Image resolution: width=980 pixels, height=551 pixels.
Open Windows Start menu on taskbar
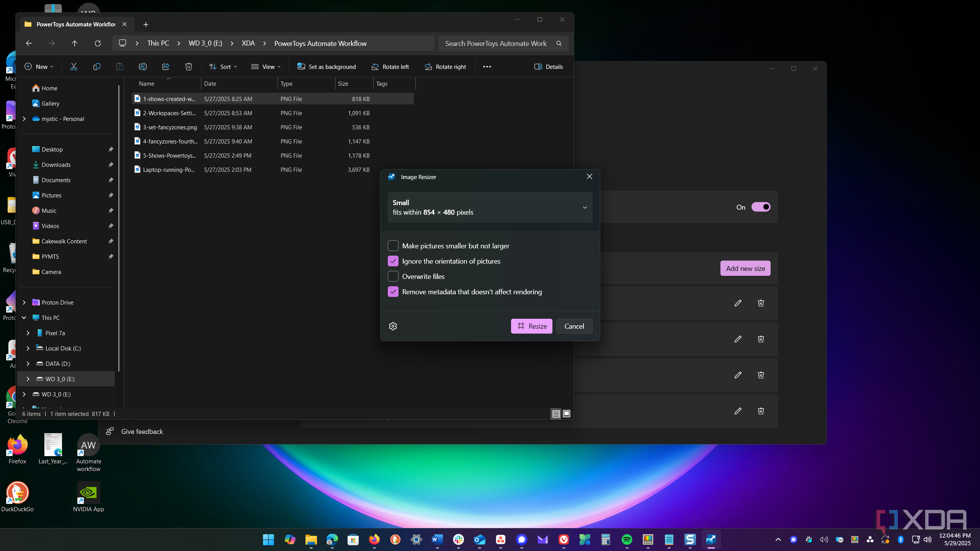click(x=269, y=540)
